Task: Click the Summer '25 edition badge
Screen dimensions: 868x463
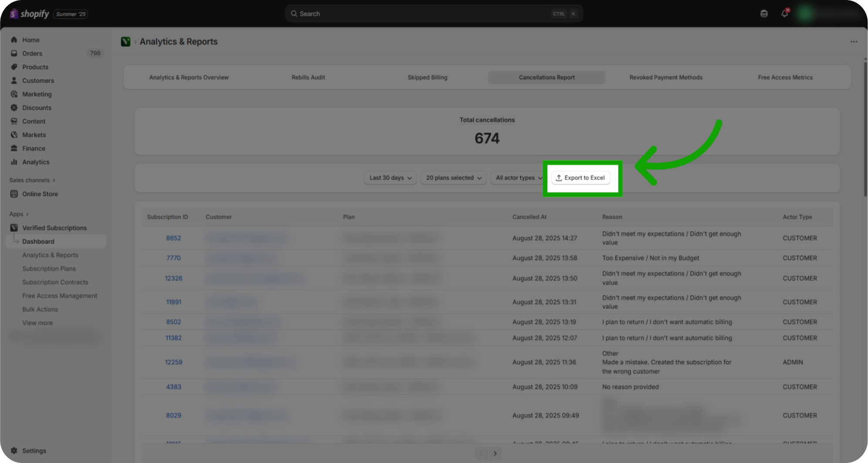Action: [71, 14]
